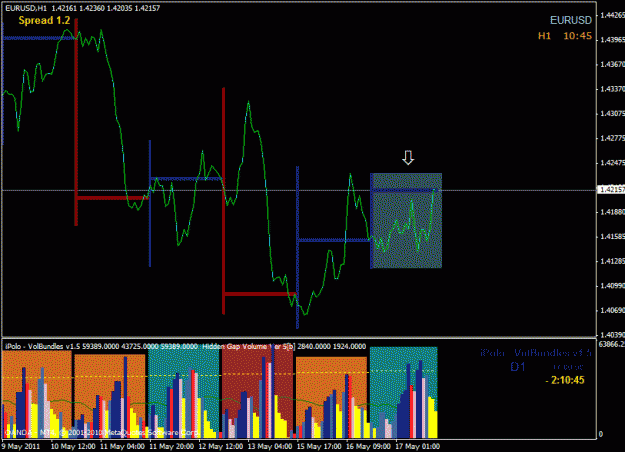Click the 1.43670 price scale value
Viewport: 625px width, 452px height.
612,64
